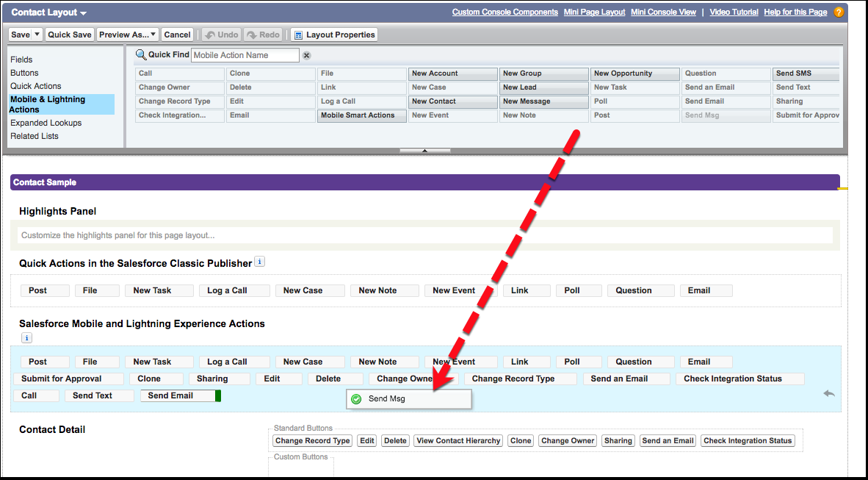The width and height of the screenshot is (868, 480).
Task: Select Send Text in mobile actions section
Action: click(100, 395)
